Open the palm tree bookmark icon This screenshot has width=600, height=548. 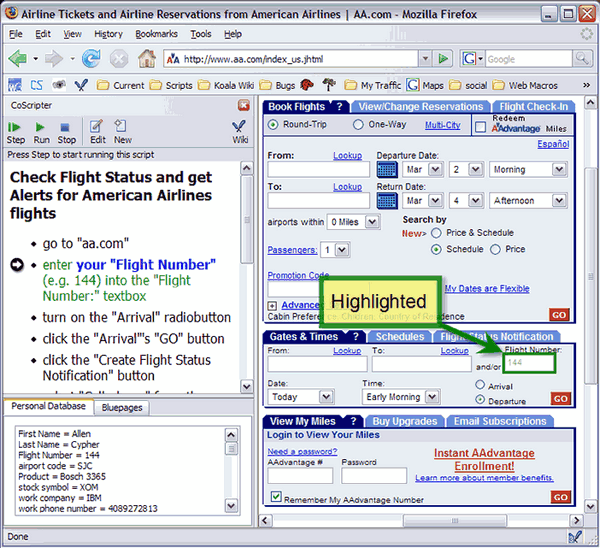[329, 85]
